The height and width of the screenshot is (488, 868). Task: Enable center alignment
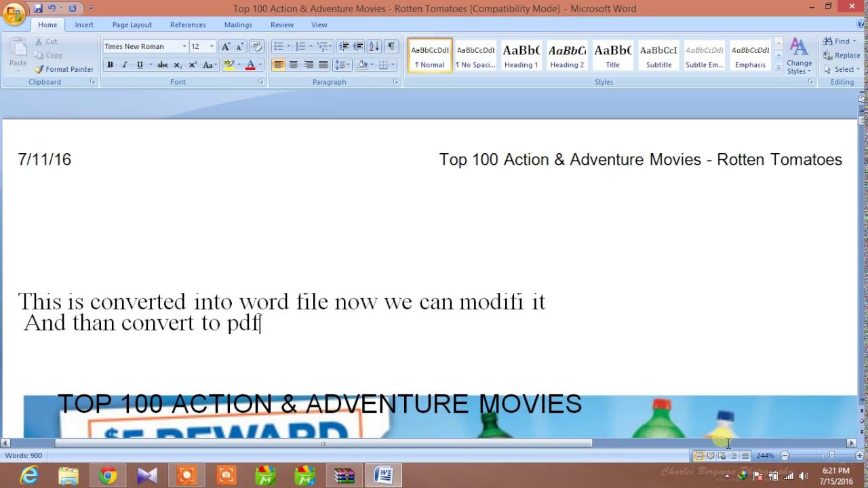tap(294, 65)
